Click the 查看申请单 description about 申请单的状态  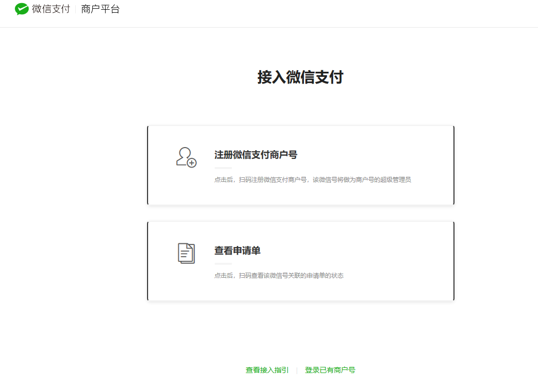click(279, 276)
